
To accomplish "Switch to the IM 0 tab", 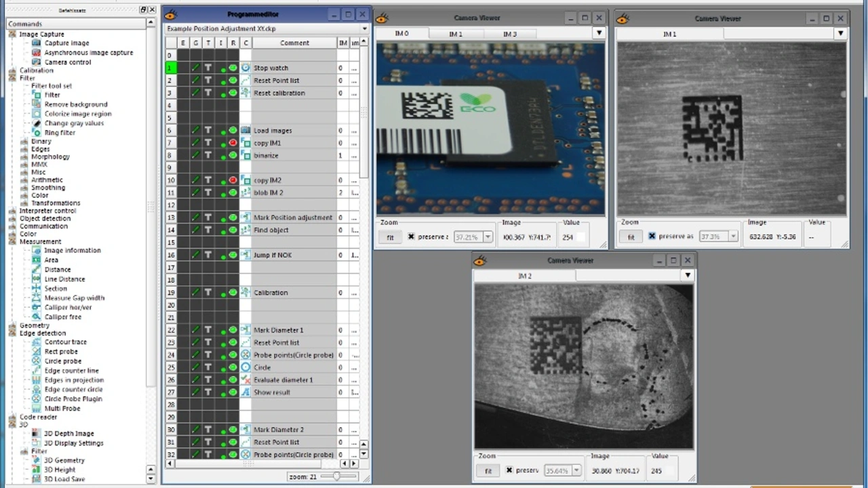I will 402,33.
